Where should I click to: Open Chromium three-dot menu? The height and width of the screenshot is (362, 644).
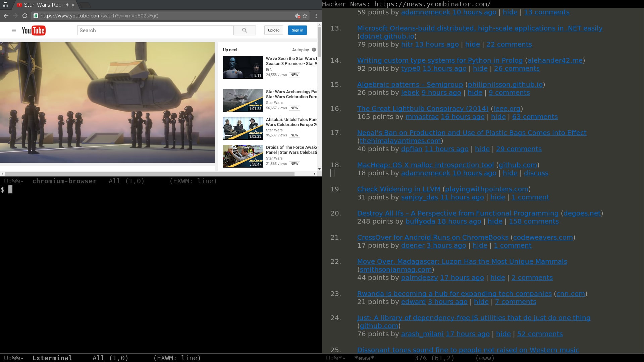316,16
